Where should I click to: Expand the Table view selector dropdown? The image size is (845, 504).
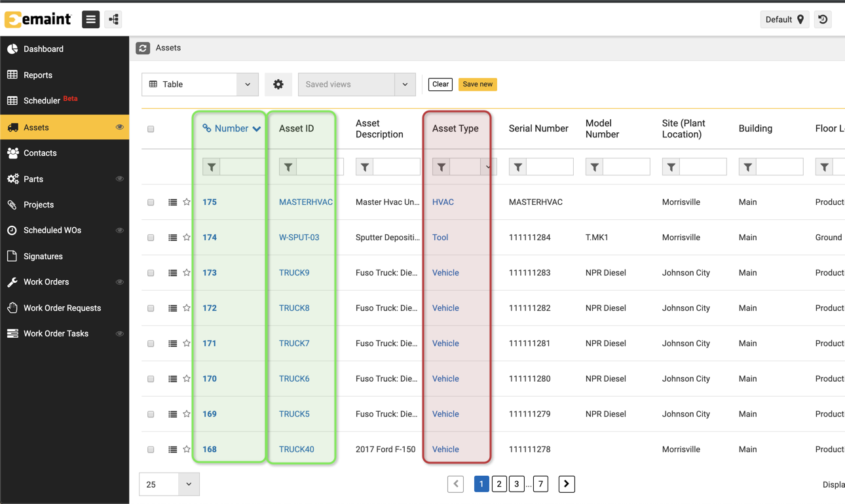click(247, 84)
